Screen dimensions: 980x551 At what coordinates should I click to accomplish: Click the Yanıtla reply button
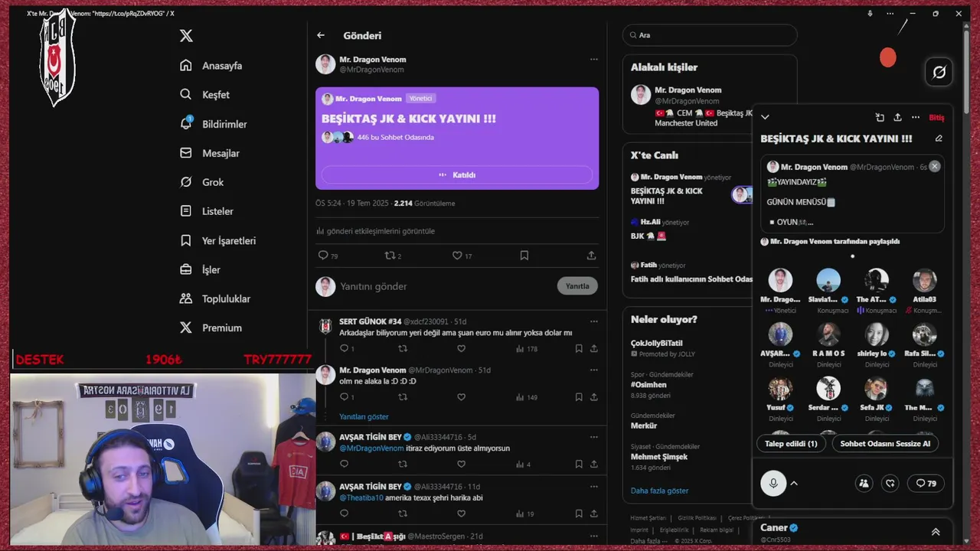577,286
